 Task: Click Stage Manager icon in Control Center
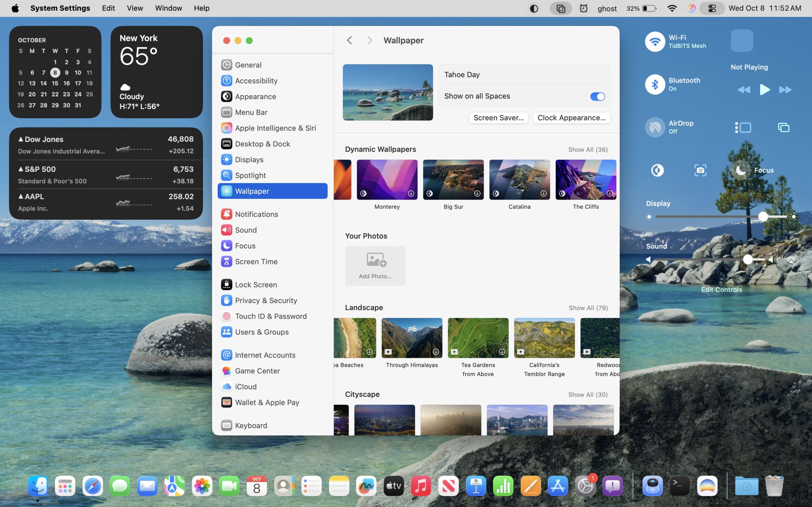tap(743, 127)
